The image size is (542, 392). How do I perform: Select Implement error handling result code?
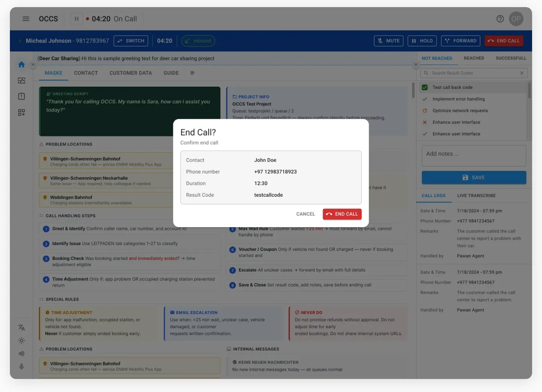pos(473,99)
